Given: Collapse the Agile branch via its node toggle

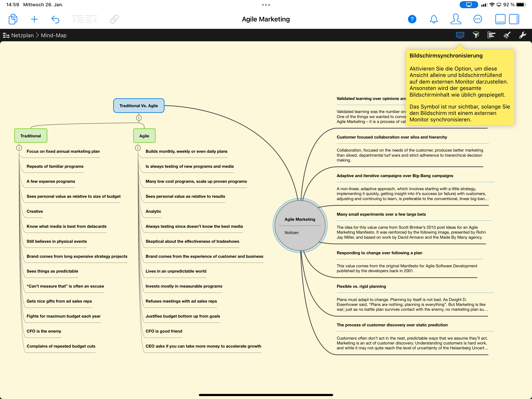Looking at the screenshot, I should 138,148.
